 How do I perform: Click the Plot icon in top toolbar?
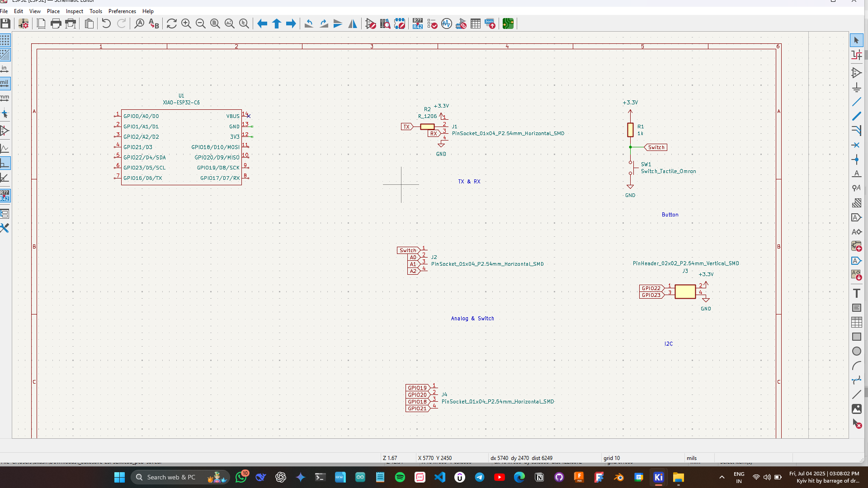click(71, 23)
